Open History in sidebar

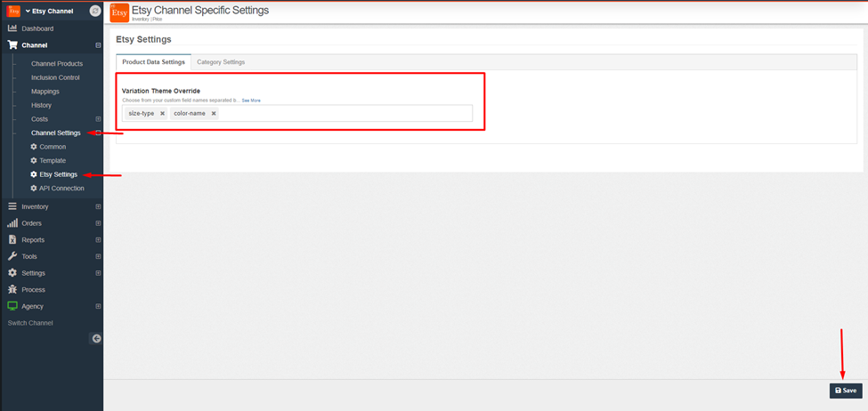click(42, 105)
